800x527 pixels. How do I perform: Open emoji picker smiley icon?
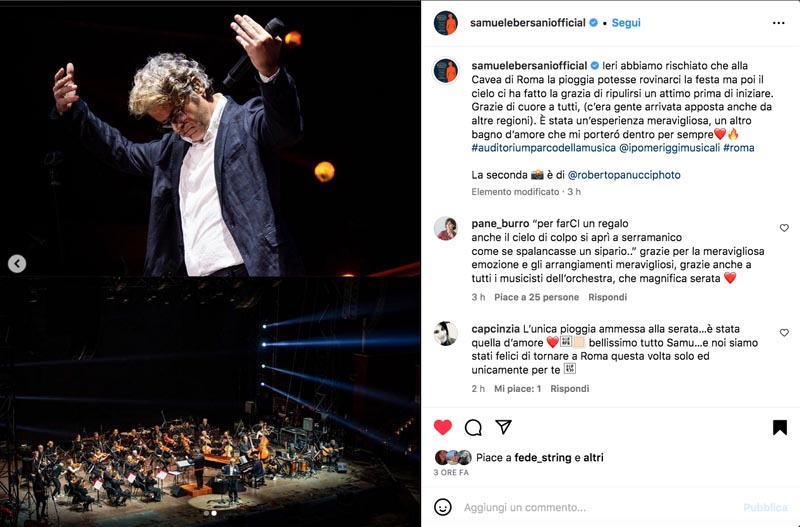442,507
